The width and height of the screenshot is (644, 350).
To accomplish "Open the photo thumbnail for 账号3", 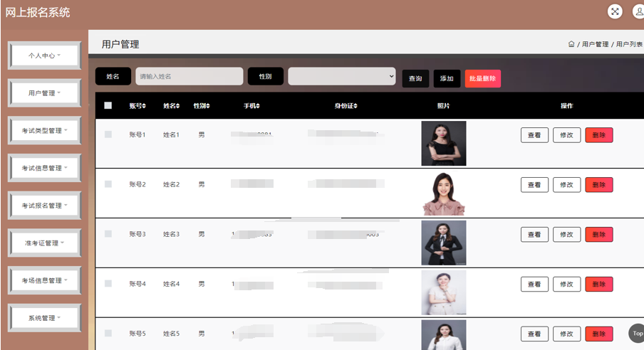I will pos(444,243).
